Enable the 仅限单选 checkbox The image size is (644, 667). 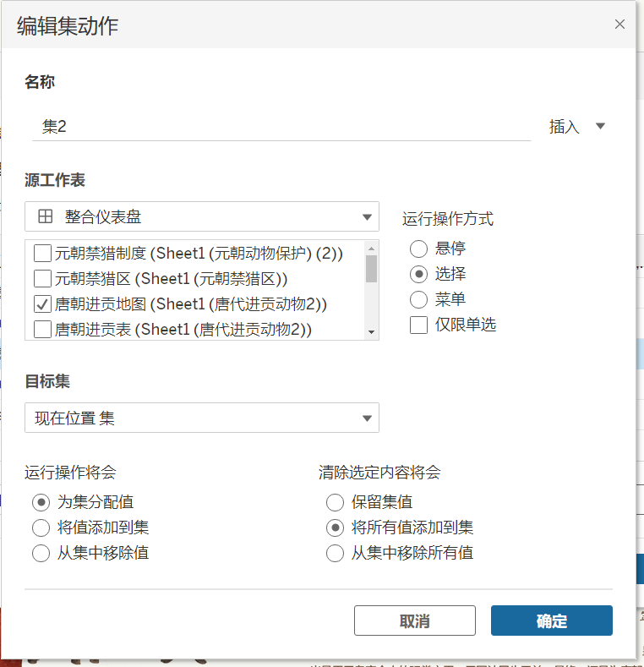[418, 325]
